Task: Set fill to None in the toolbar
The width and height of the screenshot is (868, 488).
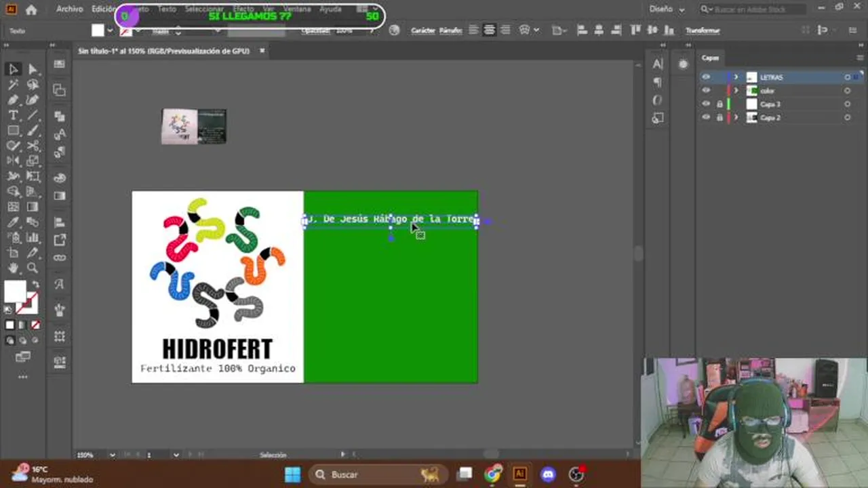Action: (35, 325)
